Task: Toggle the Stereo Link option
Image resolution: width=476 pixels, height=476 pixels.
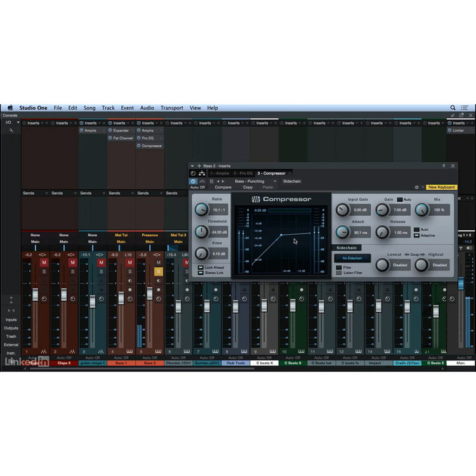Action: point(201,273)
